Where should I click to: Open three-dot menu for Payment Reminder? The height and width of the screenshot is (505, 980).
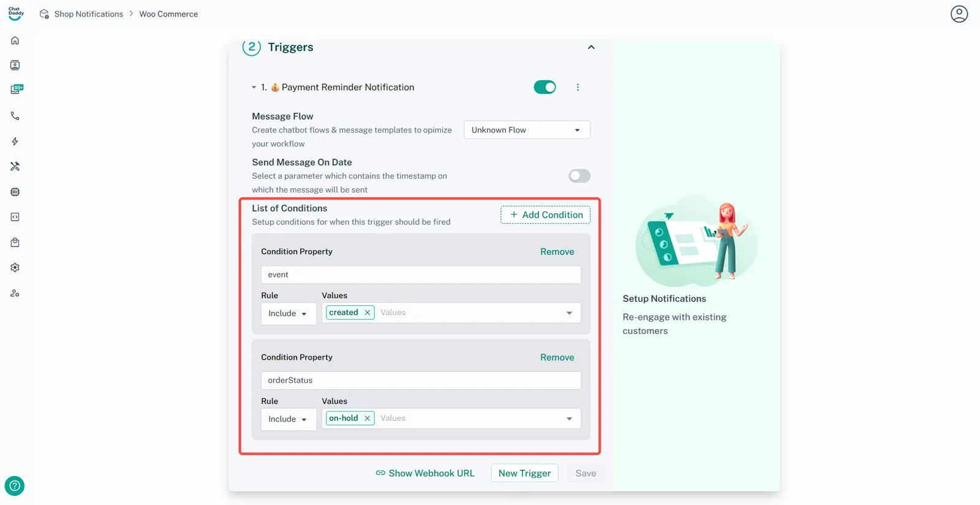[578, 88]
